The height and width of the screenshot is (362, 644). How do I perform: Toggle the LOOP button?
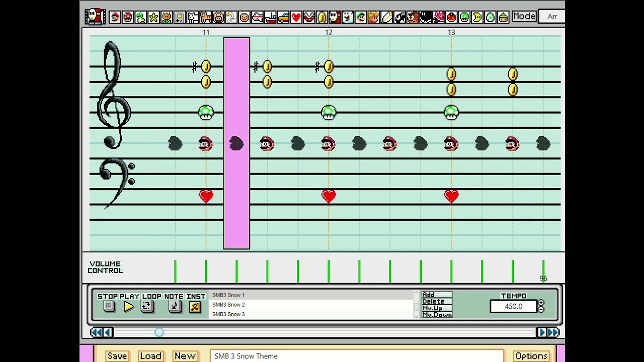[x=147, y=307]
